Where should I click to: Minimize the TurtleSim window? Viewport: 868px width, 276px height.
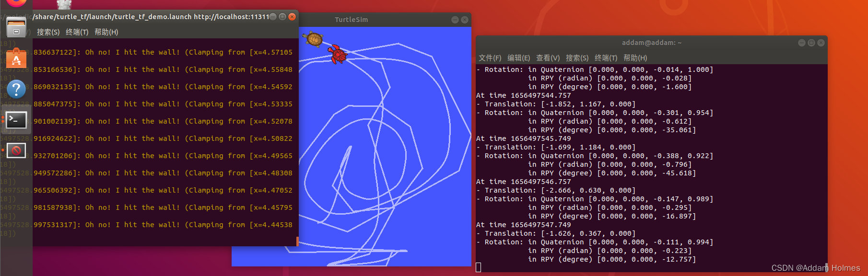click(x=455, y=20)
